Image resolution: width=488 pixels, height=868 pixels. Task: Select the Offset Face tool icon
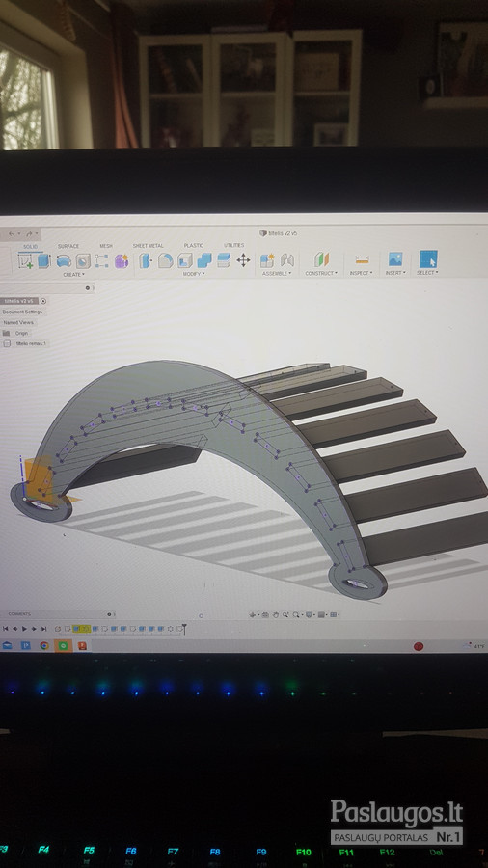pos(224,260)
